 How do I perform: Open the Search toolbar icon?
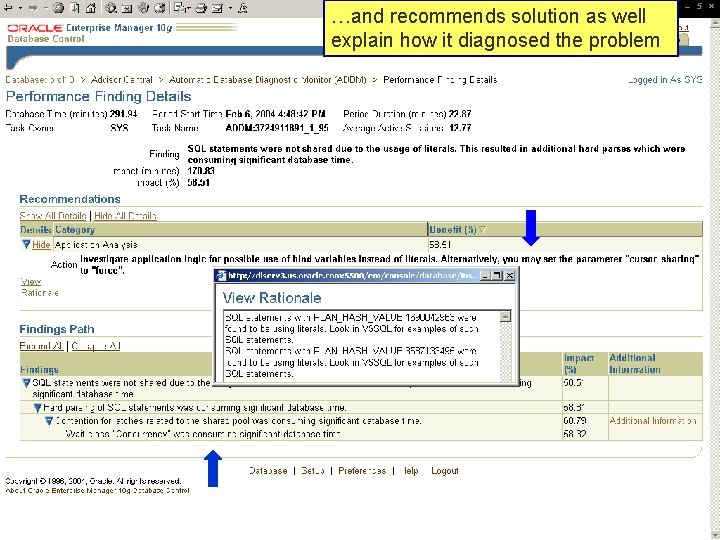pos(111,8)
